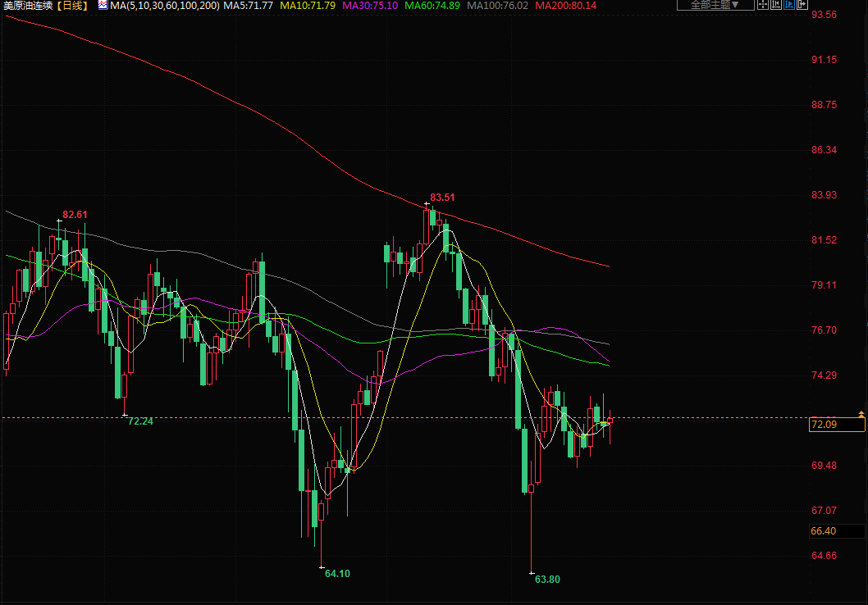
Task: Click the jump-to-start chart icon
Action: tap(776, 5)
